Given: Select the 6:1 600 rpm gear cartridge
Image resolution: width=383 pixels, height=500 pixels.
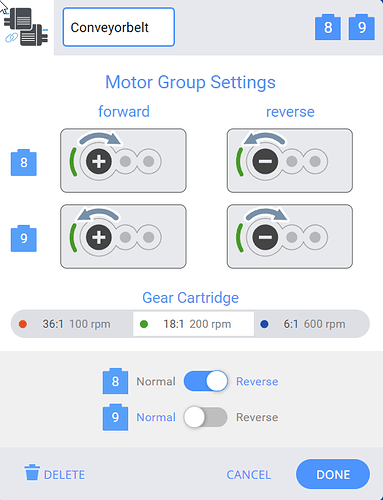Looking at the screenshot, I should (x=312, y=324).
